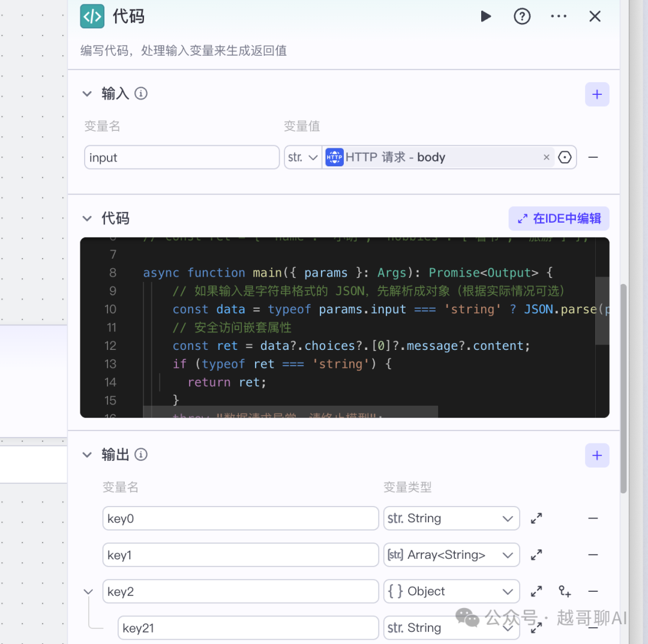
Task: Click code line 12 const ret
Action: click(351, 346)
